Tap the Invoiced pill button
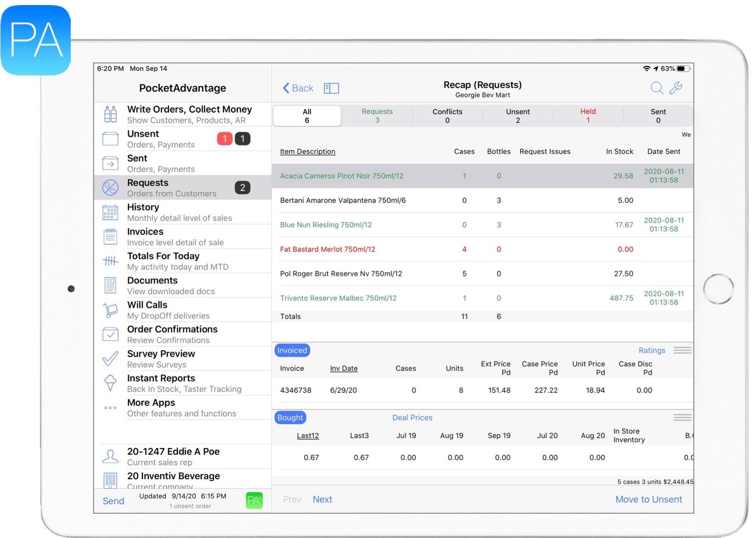The width and height of the screenshot is (756, 538). (292, 350)
